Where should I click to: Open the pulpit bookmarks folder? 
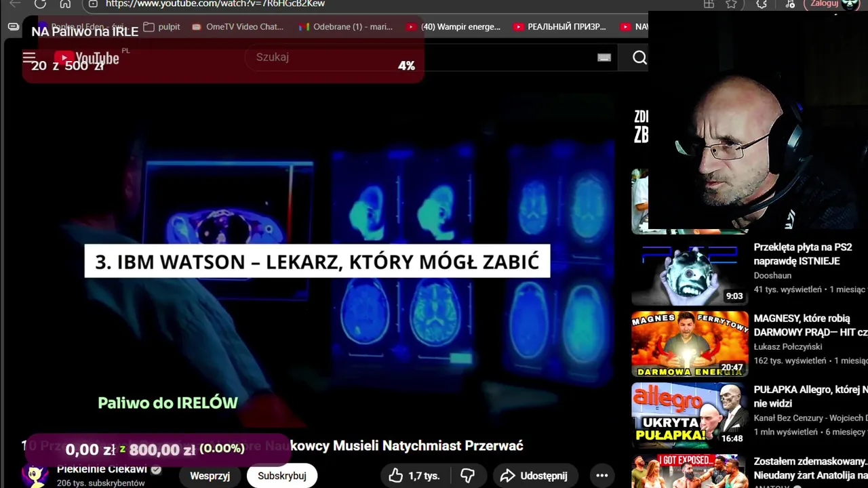coord(161,26)
